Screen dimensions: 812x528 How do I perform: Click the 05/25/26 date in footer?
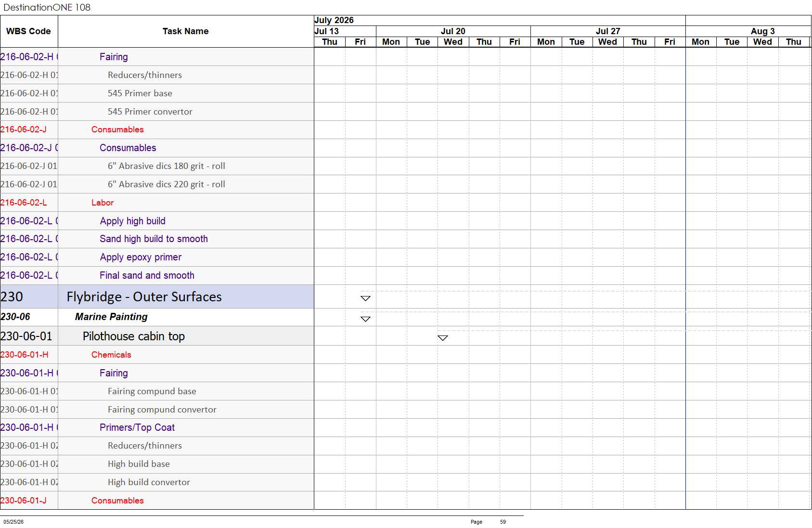click(x=13, y=522)
